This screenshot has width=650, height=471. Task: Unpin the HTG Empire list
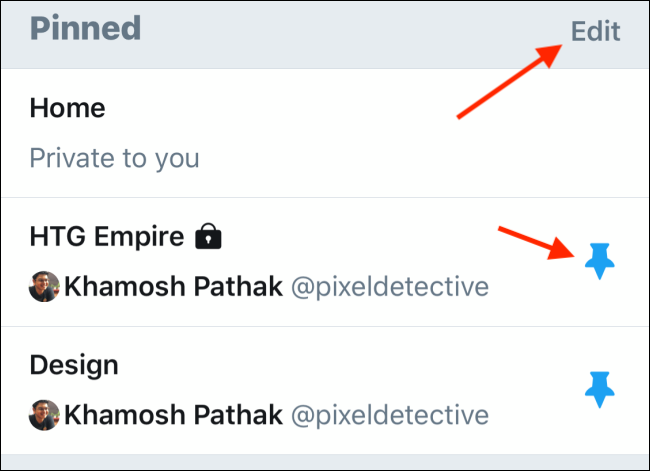click(599, 261)
